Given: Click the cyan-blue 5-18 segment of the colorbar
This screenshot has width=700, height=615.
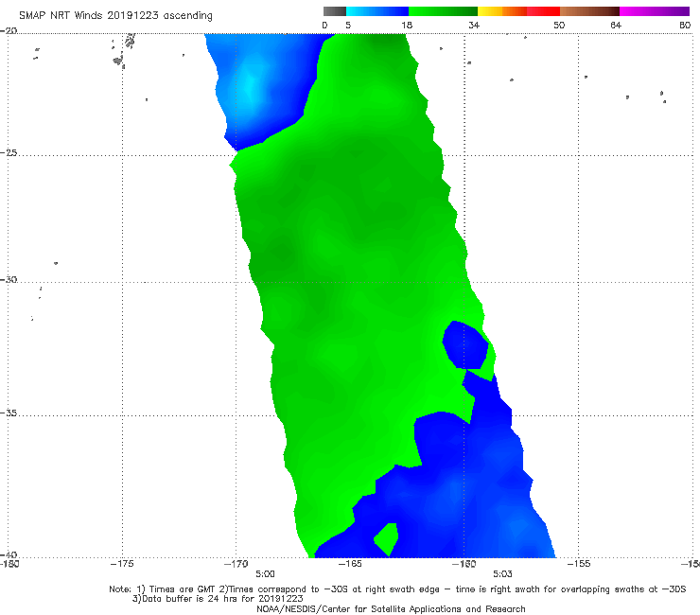Looking at the screenshot, I should coord(377,11).
